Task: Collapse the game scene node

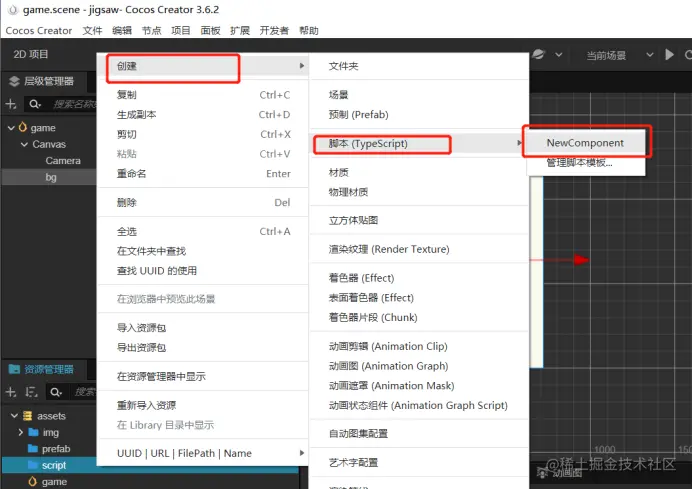Action: point(11,128)
